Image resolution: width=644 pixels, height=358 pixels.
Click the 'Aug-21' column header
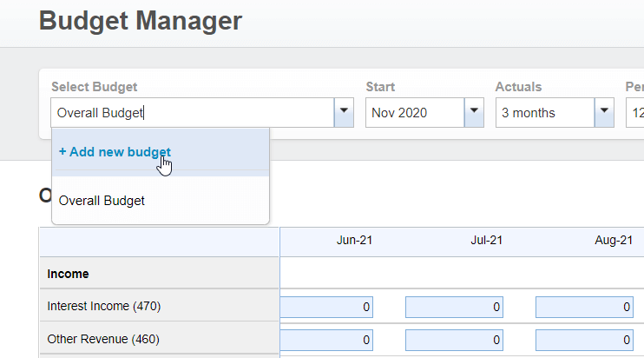coord(614,240)
